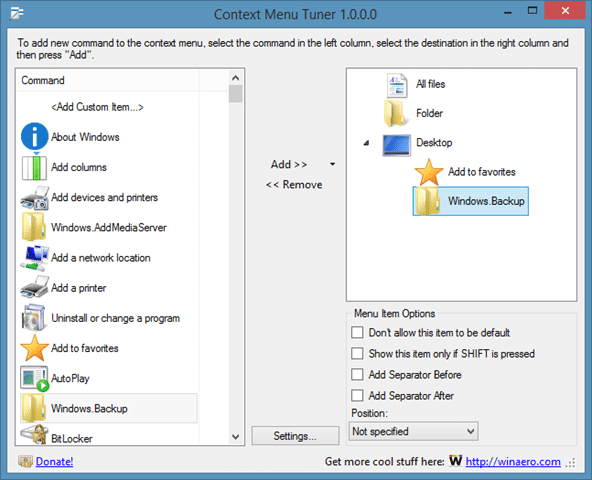592x480 pixels.
Task: Select Uninstall or change a program text
Action: [x=116, y=318]
